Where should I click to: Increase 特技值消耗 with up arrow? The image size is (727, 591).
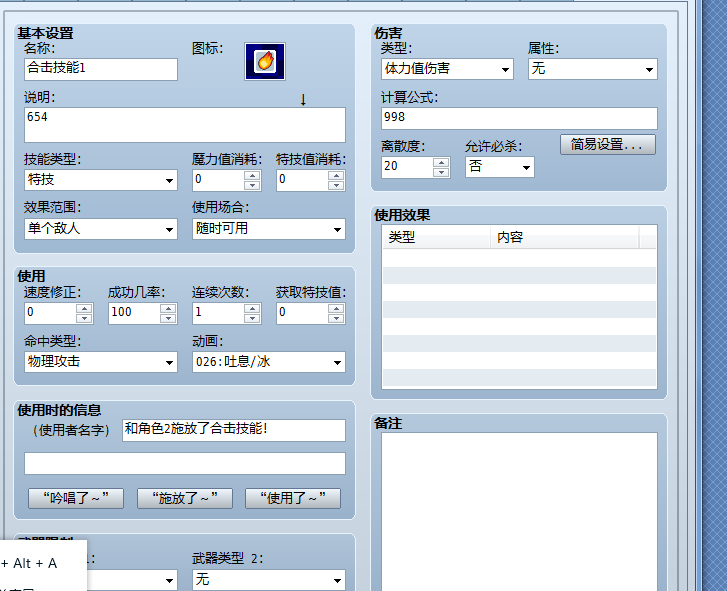click(x=336, y=175)
